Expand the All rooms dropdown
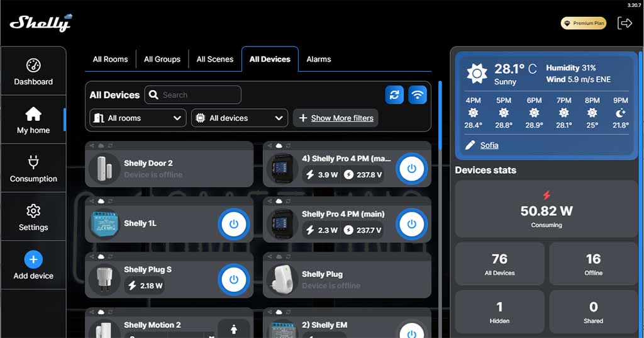The image size is (644, 338). [x=138, y=118]
